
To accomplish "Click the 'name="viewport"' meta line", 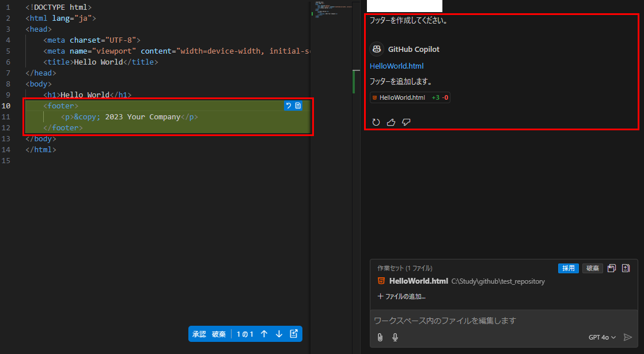I will (177, 51).
